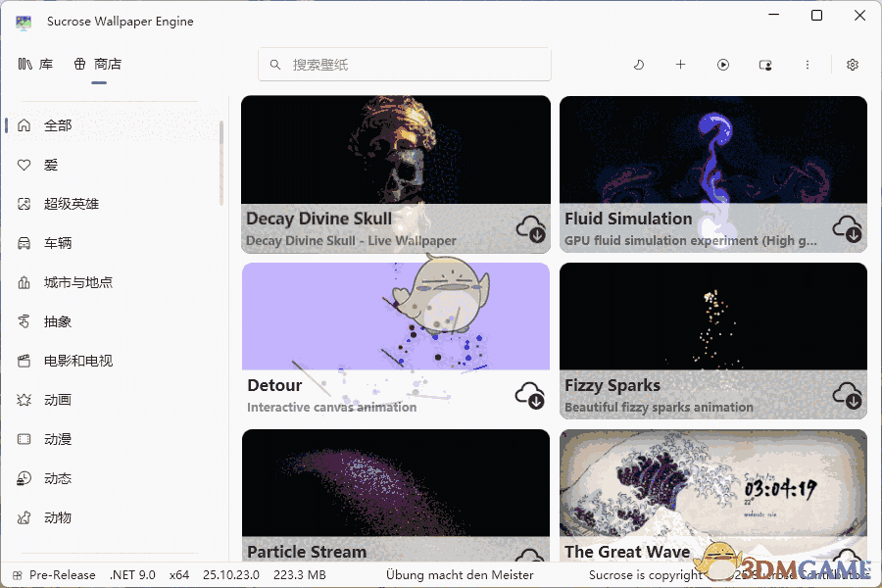882x588 pixels.
Task: Open the display preview icon
Action: pyautogui.click(x=765, y=64)
